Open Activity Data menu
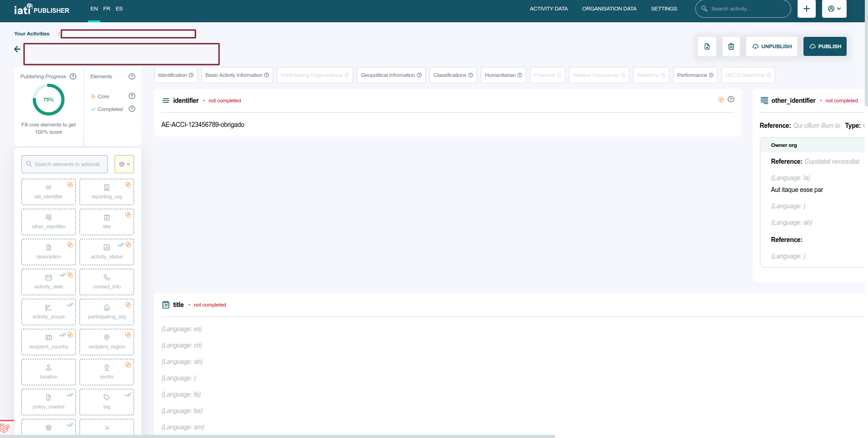Image resolution: width=868 pixels, height=438 pixels. (549, 9)
